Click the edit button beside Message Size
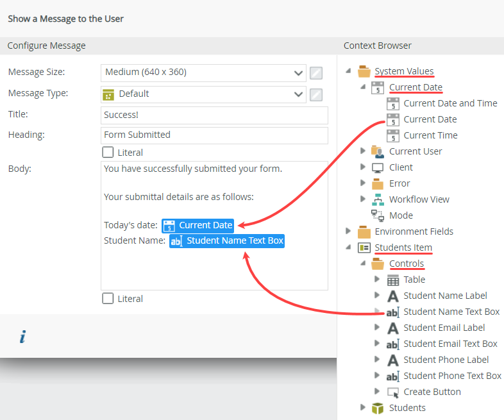Screen dimensions: 504x420 click(316, 73)
